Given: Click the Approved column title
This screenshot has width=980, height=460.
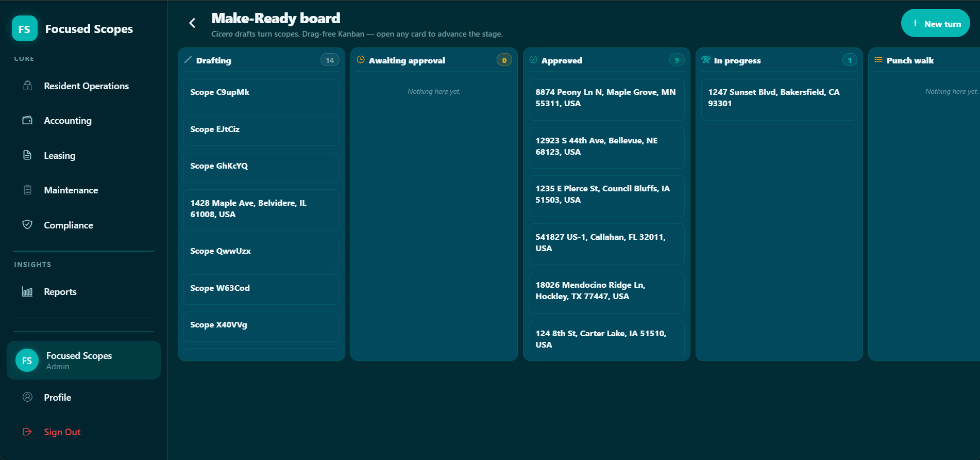Looking at the screenshot, I should 562,60.
